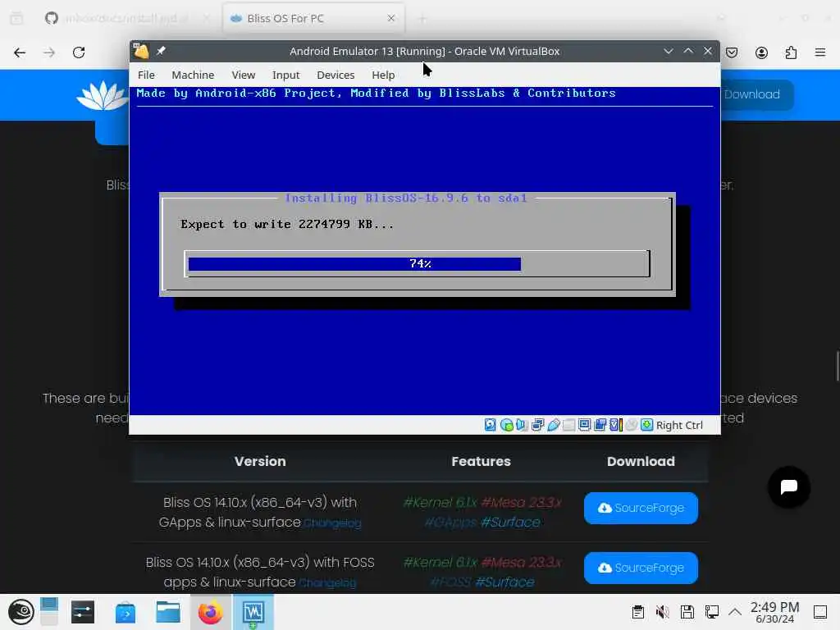Open the clock showing 2:49 PM
The image size is (840, 630).
coord(774,612)
